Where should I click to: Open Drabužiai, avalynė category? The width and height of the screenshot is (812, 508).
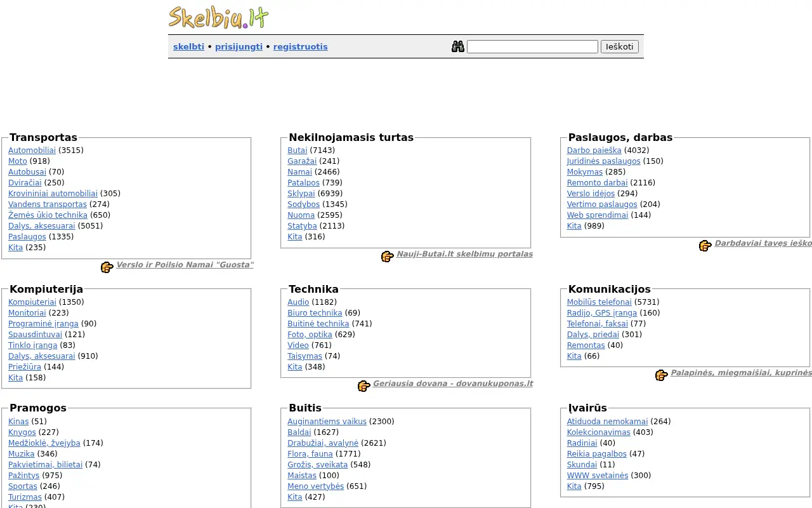pos(323,443)
